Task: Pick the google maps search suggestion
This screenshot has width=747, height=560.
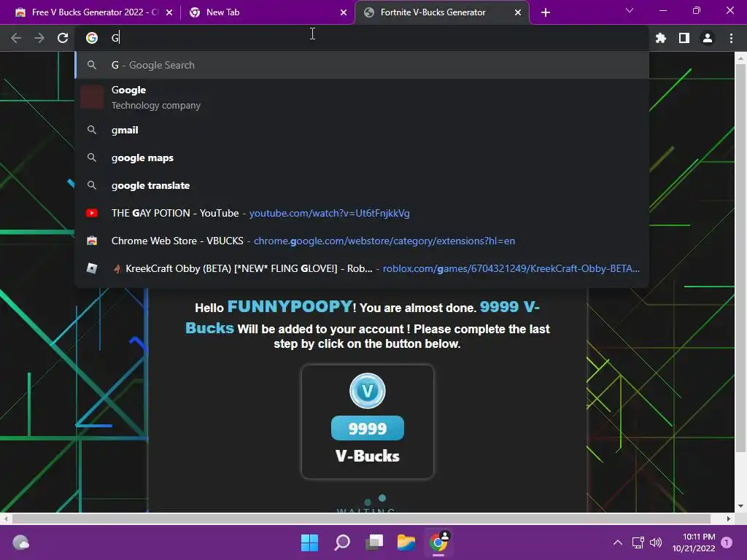Action: pyautogui.click(x=362, y=157)
